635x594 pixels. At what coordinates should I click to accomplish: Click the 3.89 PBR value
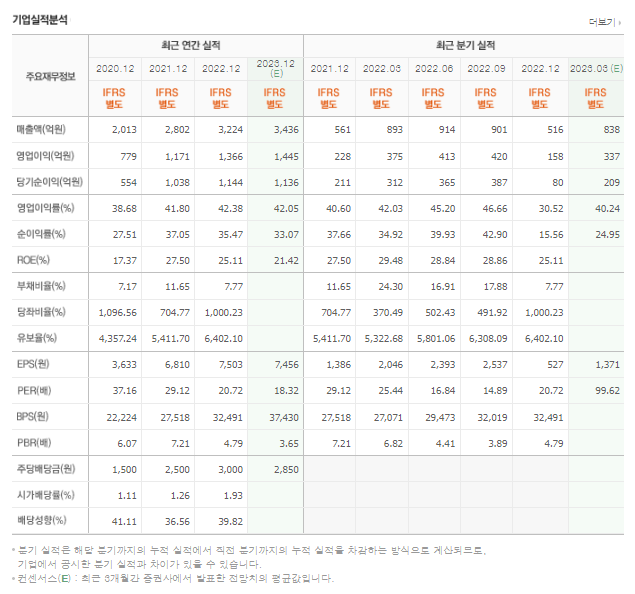click(x=497, y=444)
